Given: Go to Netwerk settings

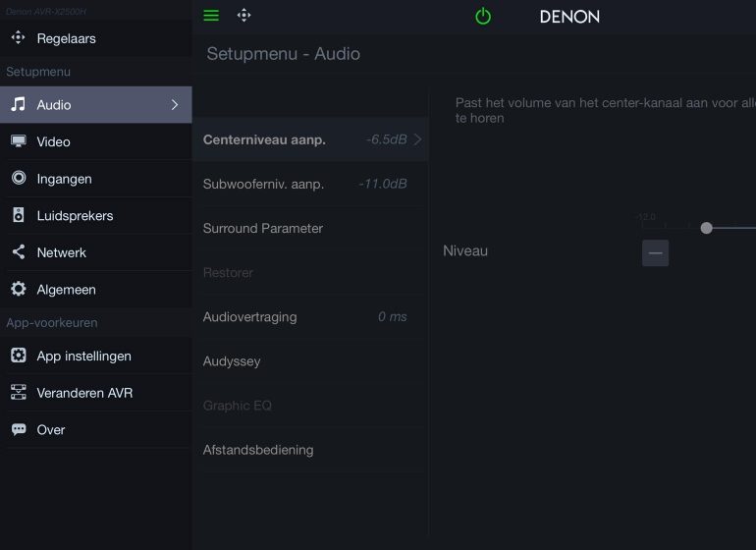Looking at the screenshot, I should (61, 252).
